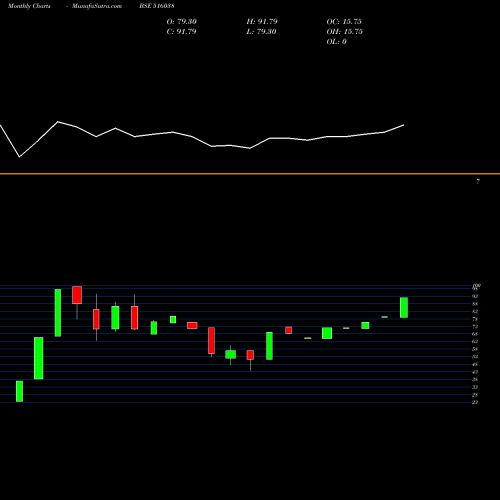Click the low value L: 79.30
The image size is (500, 500).
[261, 32]
